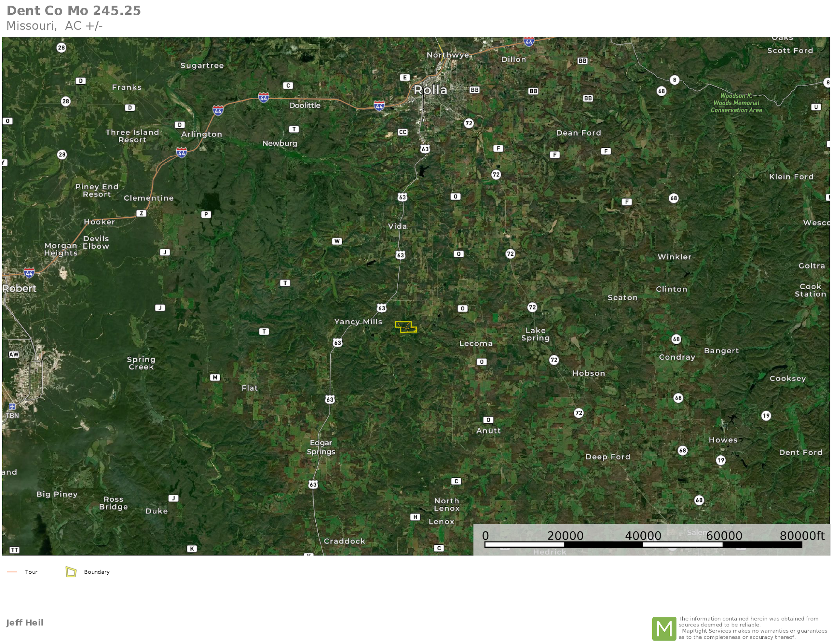
Task: Click the Dent Co Mo 245.25 title
Action: pyautogui.click(x=74, y=11)
